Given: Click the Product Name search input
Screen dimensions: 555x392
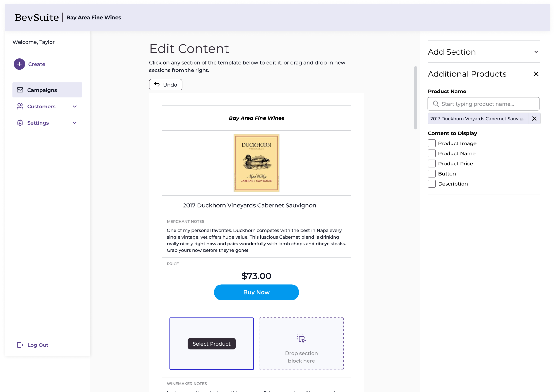Looking at the screenshot, I should point(483,104).
